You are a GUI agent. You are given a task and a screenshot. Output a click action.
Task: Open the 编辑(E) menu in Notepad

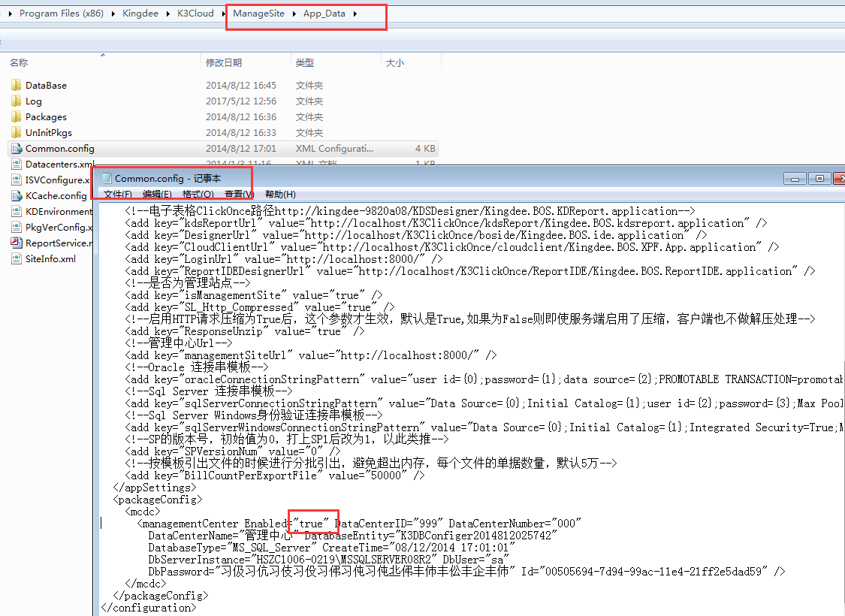point(157,194)
